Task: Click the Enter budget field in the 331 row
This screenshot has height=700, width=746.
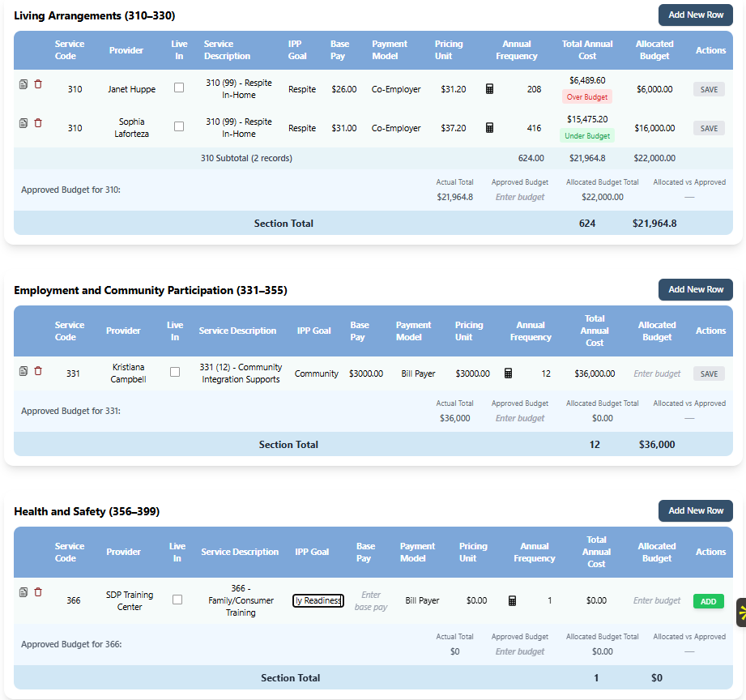Action: [x=656, y=373]
